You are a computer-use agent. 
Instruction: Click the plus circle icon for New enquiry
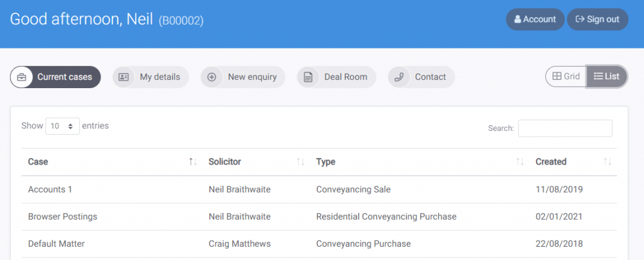211,77
